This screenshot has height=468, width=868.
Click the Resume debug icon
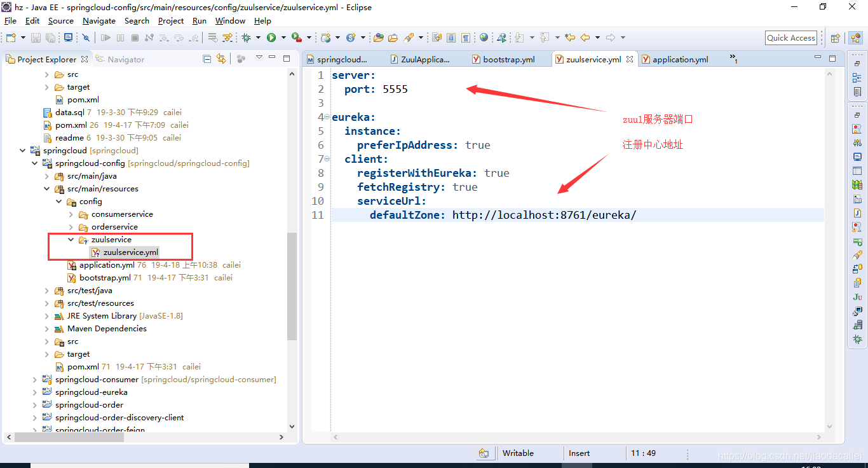pos(105,38)
